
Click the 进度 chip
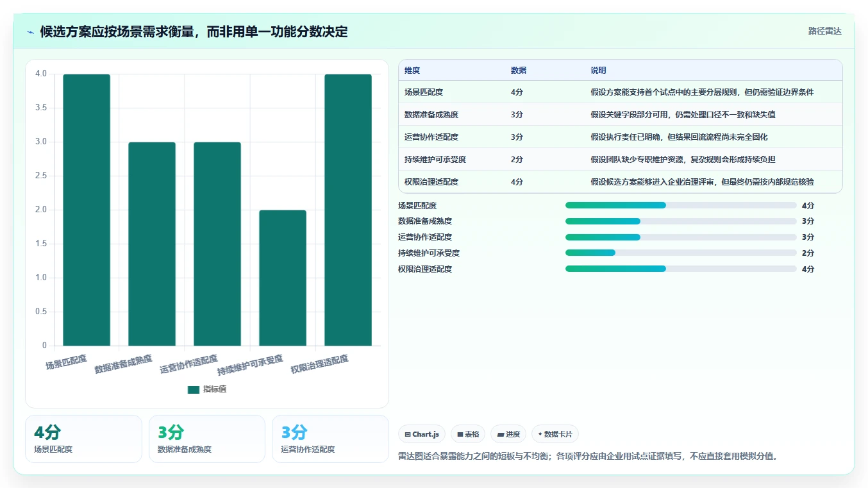pos(508,434)
